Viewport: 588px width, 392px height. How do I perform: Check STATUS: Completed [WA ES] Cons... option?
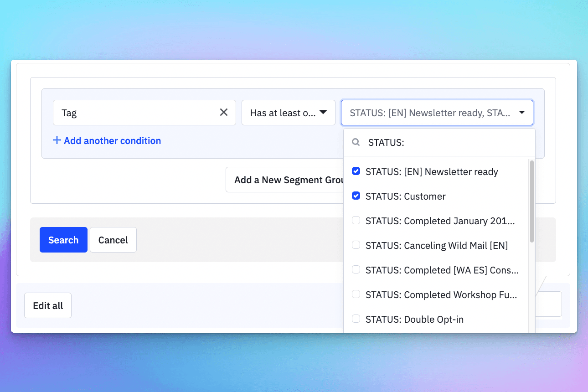(x=356, y=270)
